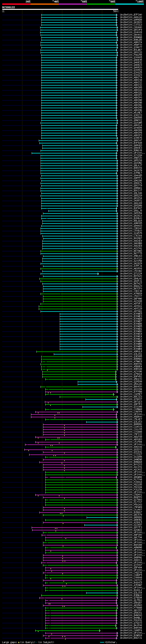Select the UniRef100_Q9ZPJ1 label
Screen dimensions: 146x644
point(131,281)
